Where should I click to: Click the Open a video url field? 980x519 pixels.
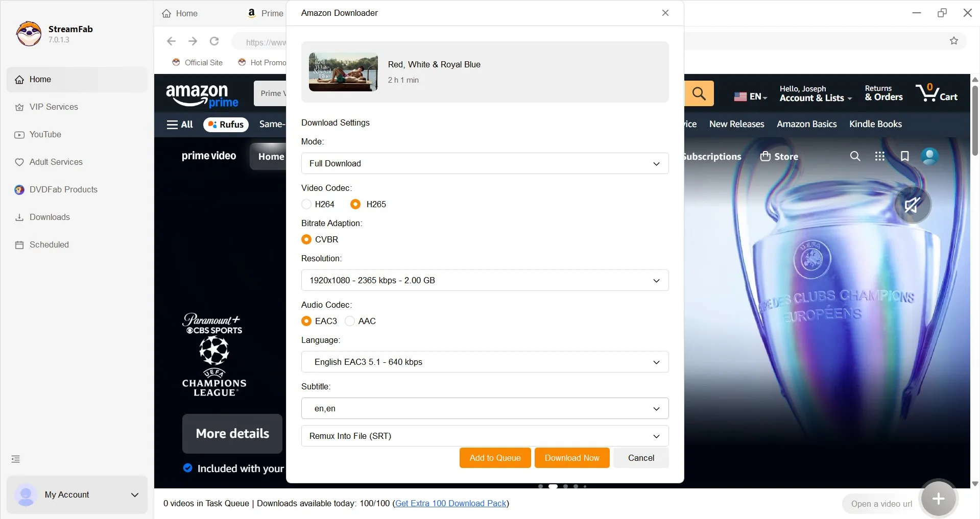[881, 503]
